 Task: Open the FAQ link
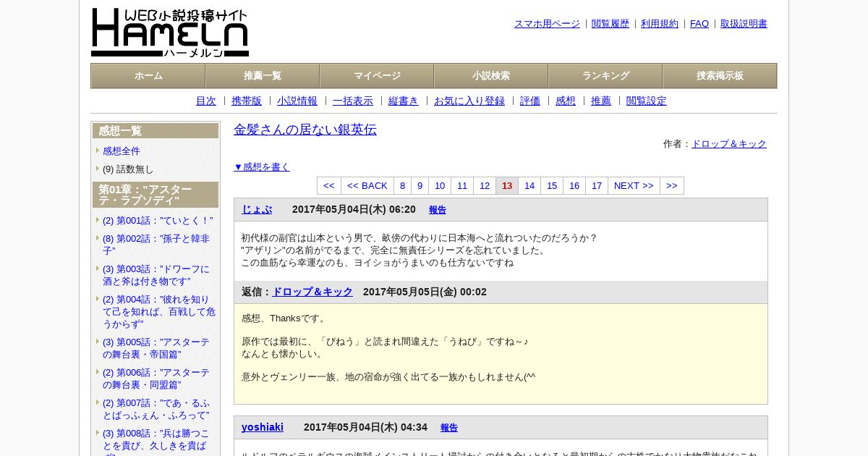point(699,24)
